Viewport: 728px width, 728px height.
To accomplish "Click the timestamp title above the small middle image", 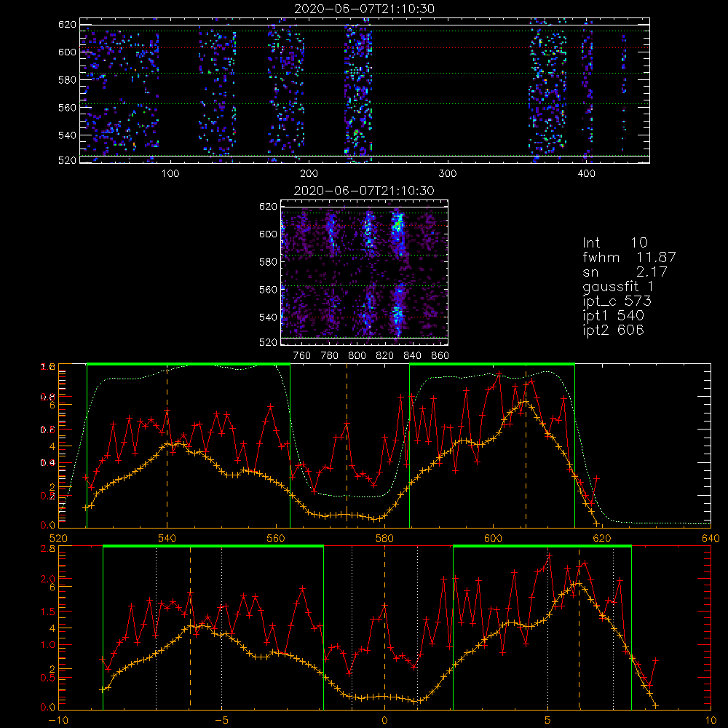I will (x=365, y=191).
